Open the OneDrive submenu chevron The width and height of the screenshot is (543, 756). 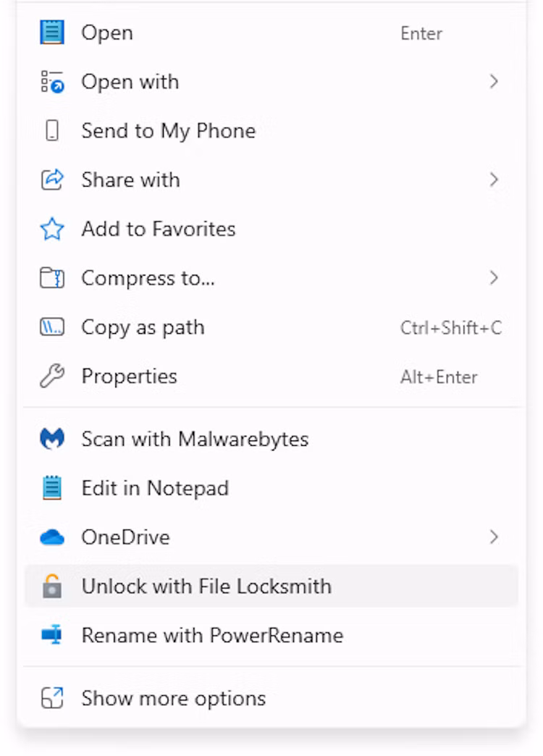494,537
